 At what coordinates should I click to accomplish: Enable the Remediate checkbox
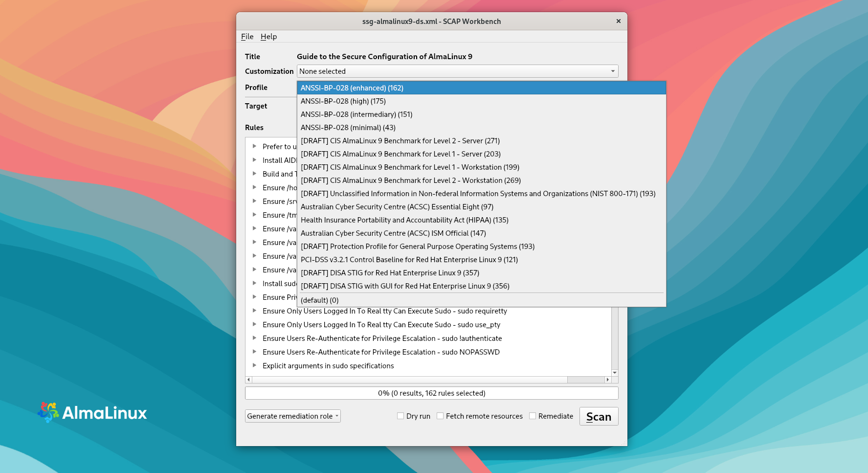tap(533, 416)
